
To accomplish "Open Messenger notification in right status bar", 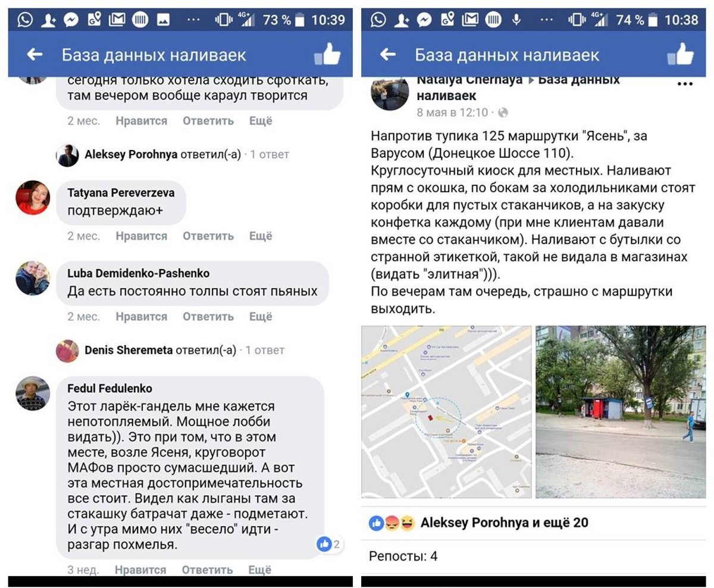I will point(424,20).
